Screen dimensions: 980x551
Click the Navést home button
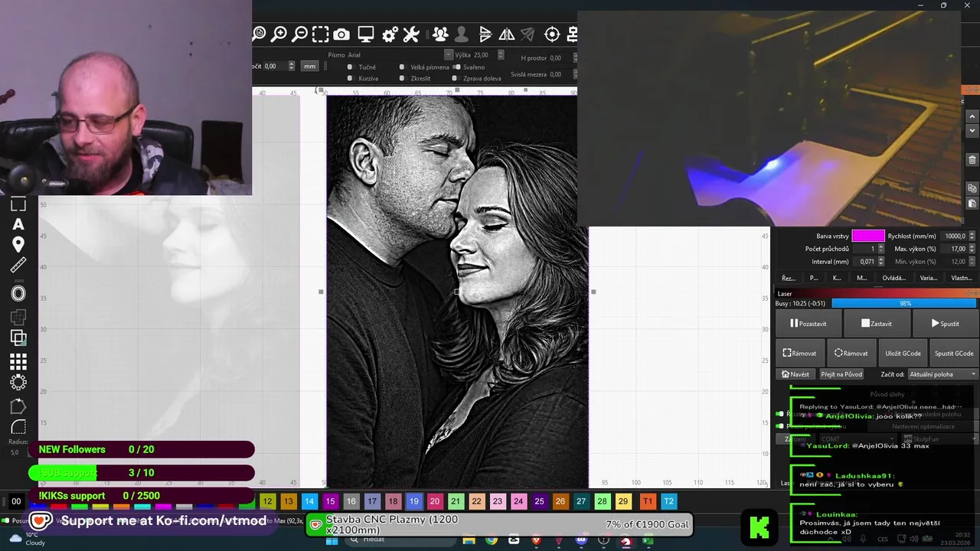tap(795, 374)
